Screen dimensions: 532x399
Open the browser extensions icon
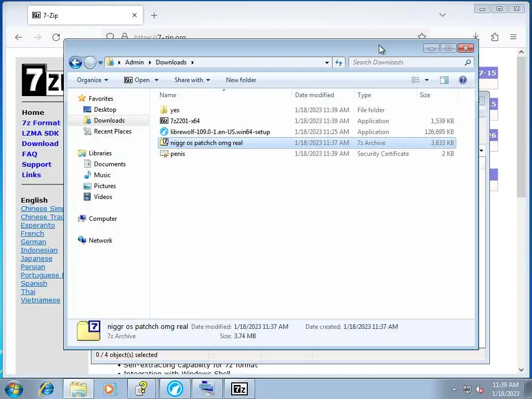tap(495, 37)
